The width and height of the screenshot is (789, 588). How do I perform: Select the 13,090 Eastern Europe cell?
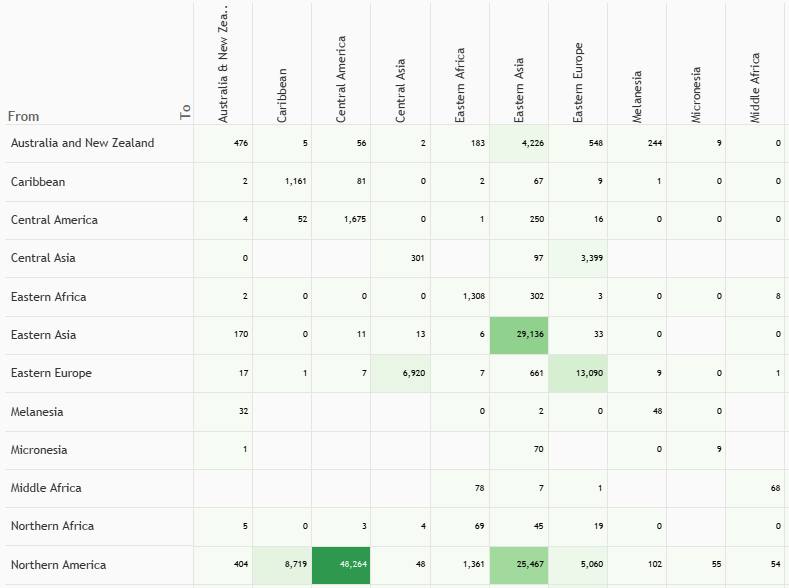pos(577,373)
